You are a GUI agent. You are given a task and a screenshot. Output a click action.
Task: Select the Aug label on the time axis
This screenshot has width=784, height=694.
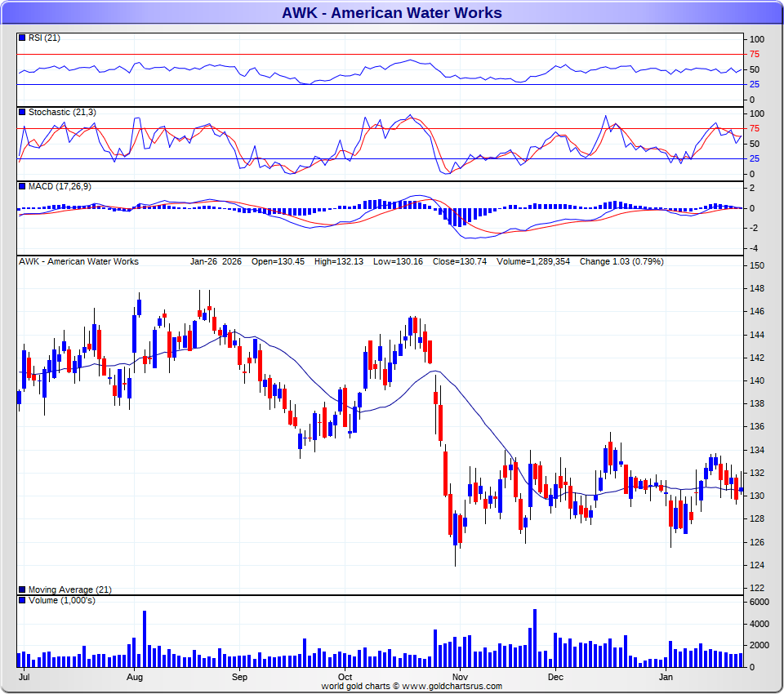tap(136, 677)
